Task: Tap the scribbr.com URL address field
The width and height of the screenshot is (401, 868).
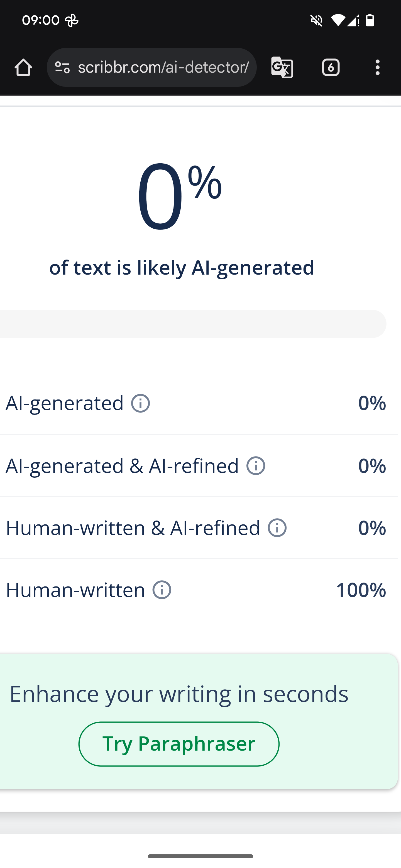Action: [x=163, y=67]
